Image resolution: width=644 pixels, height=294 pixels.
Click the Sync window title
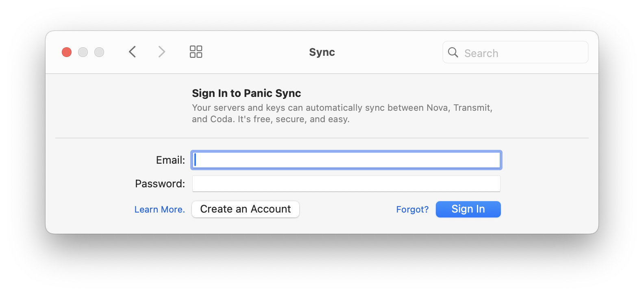322,52
